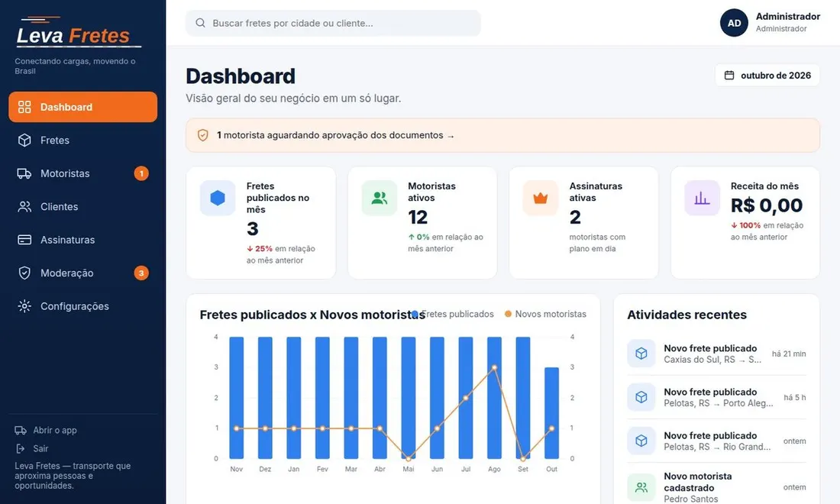
Task: Open the Pelotas to Porto Alegre frete activity
Action: pyautogui.click(x=717, y=397)
